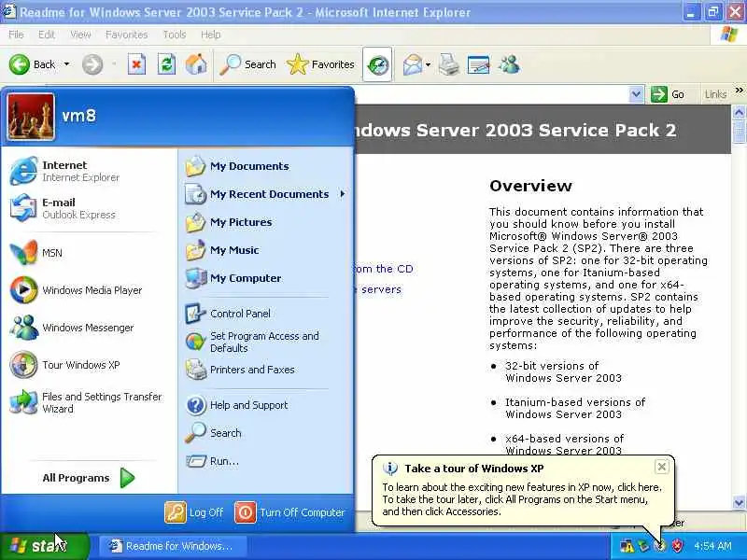Open the Favorites menu

click(126, 35)
